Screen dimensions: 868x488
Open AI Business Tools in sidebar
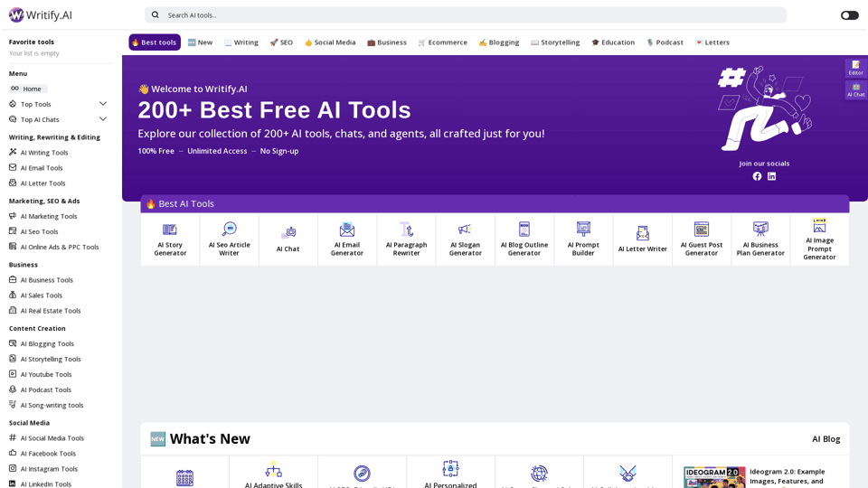pyautogui.click(x=41, y=280)
